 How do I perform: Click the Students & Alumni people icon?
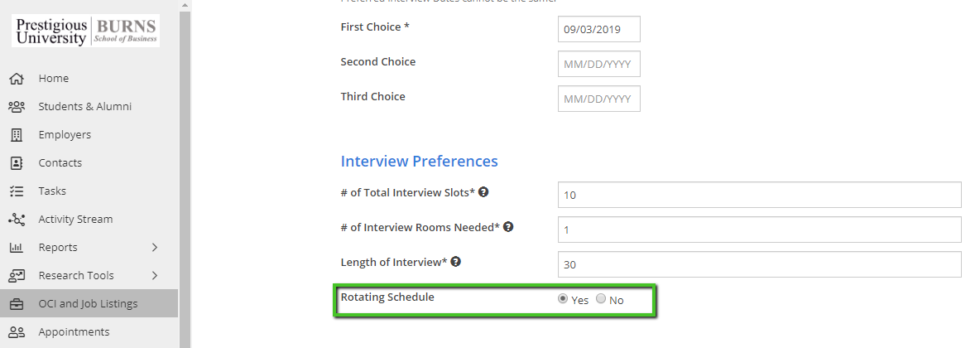pos(16,107)
